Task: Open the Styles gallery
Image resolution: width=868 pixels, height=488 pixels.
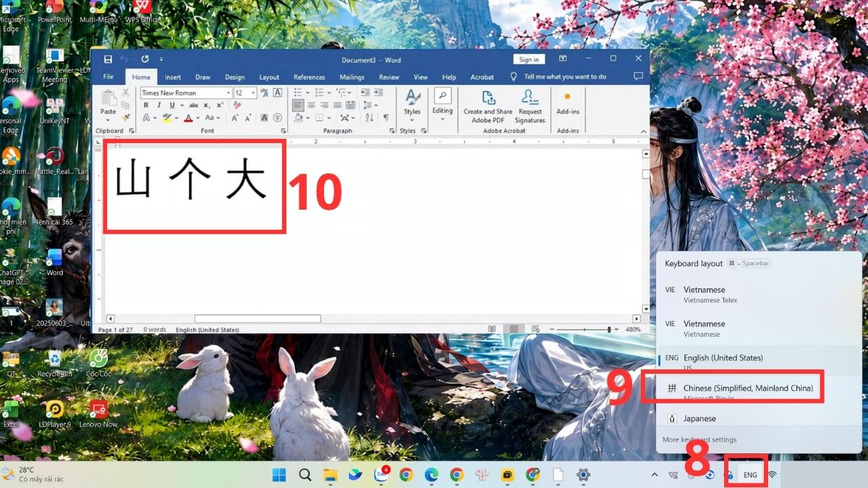Action: coord(412,105)
